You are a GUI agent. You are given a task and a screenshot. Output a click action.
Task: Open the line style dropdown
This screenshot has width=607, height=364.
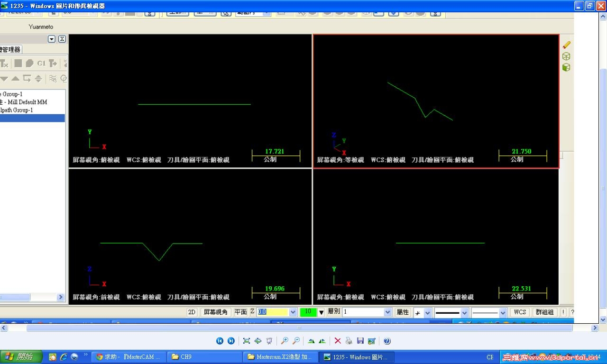(x=465, y=312)
